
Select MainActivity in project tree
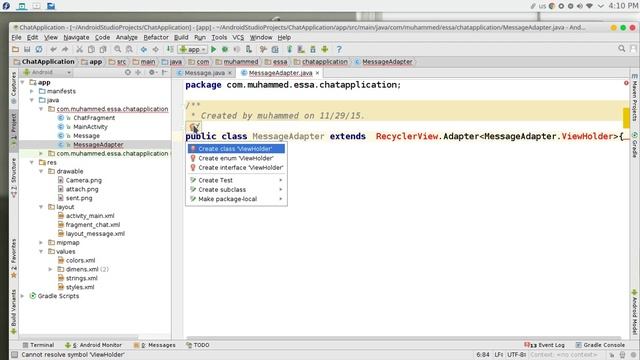pos(91,127)
